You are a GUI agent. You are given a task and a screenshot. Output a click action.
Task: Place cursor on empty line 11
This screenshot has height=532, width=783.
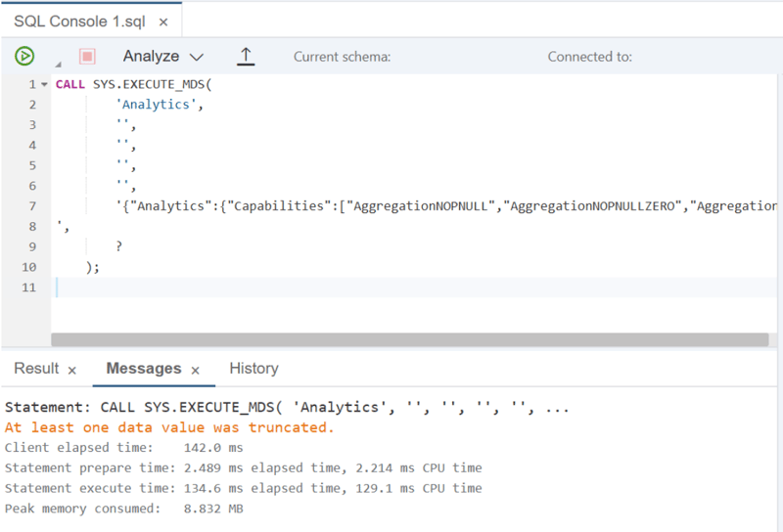pyautogui.click(x=416, y=288)
